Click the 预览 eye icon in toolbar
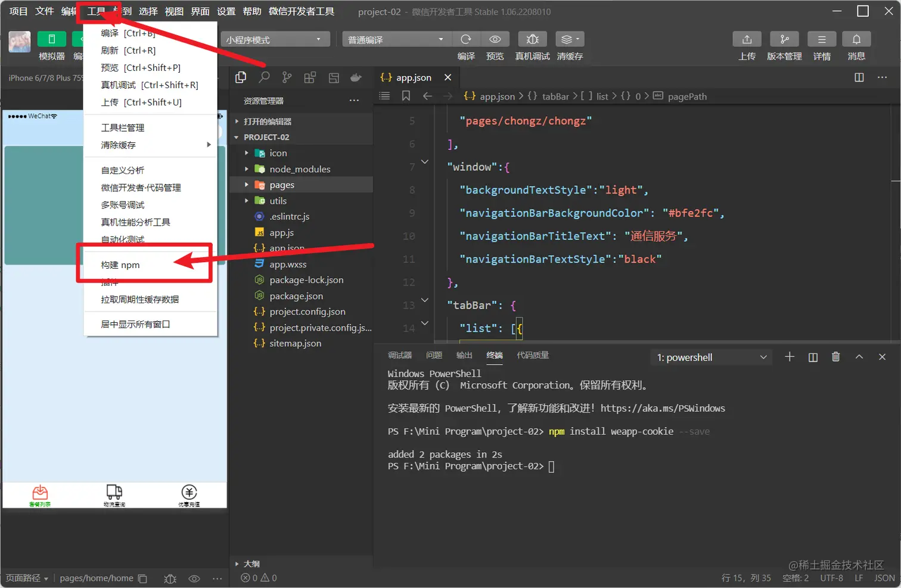The image size is (901, 588). point(495,39)
